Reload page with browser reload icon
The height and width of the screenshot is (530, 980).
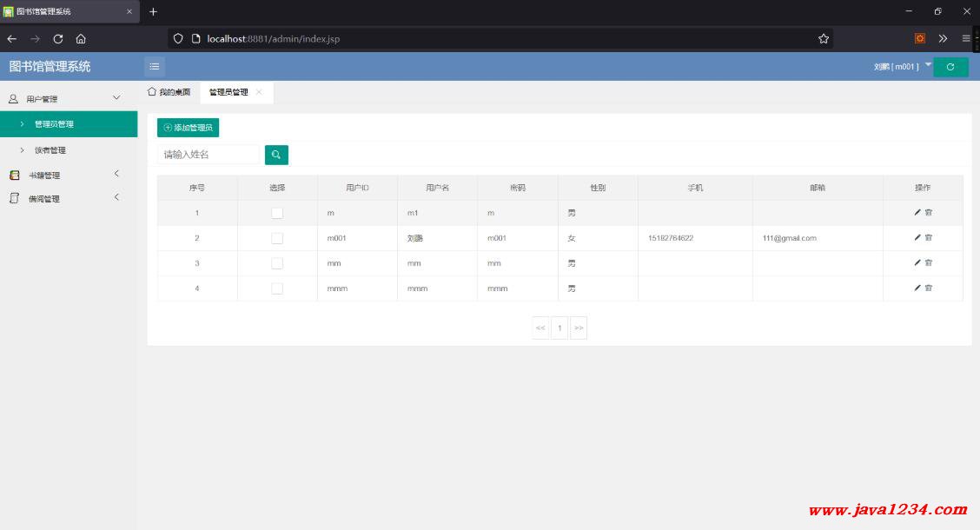click(x=58, y=39)
